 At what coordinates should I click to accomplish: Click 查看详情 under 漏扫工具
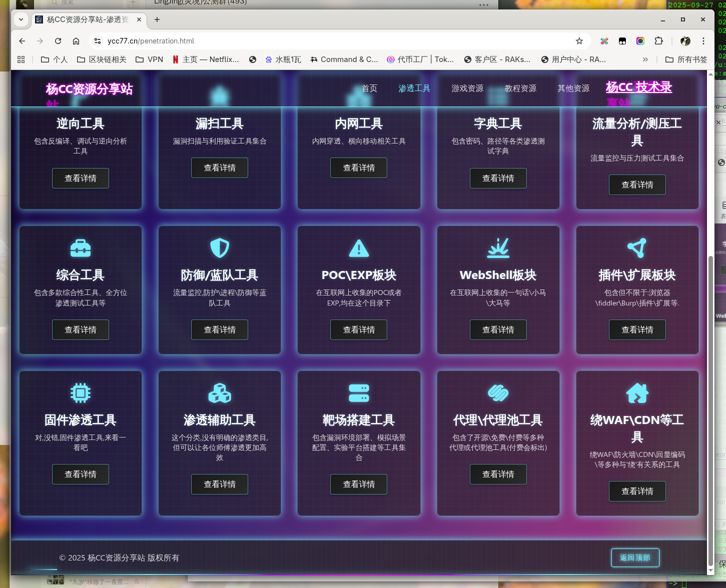point(220,168)
